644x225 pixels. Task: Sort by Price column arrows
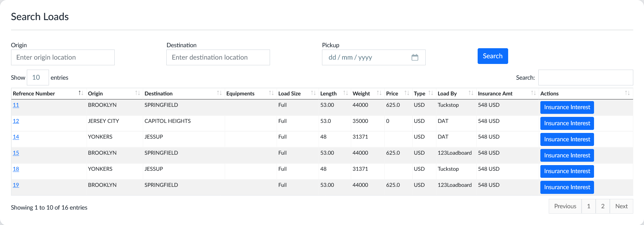(x=407, y=93)
